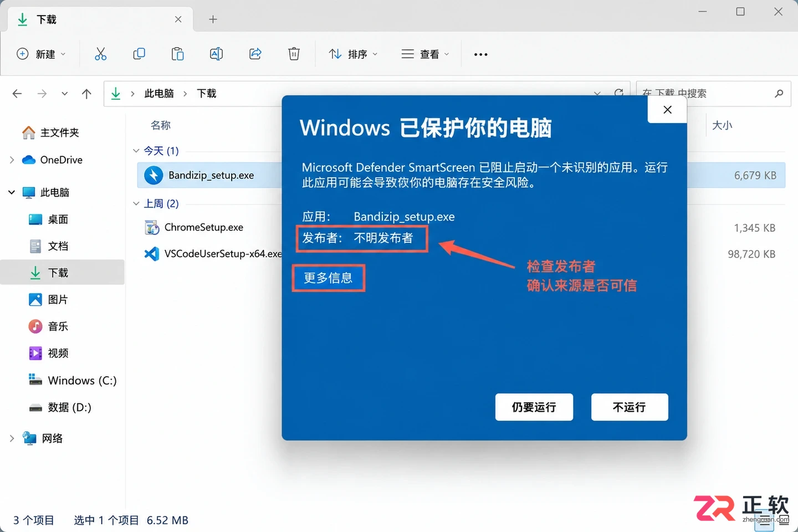Close the 下载 tab
Viewport: 798px width, 532px height.
pyautogui.click(x=178, y=19)
